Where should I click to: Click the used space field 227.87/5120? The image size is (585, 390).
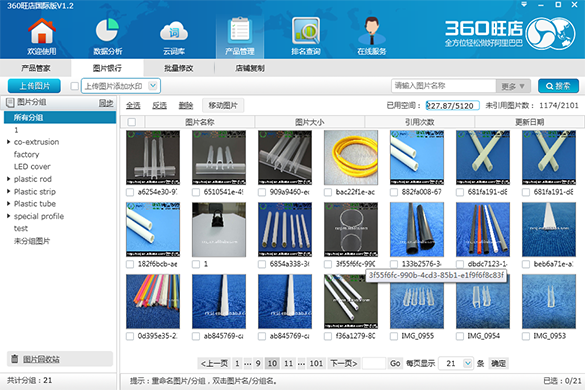453,106
